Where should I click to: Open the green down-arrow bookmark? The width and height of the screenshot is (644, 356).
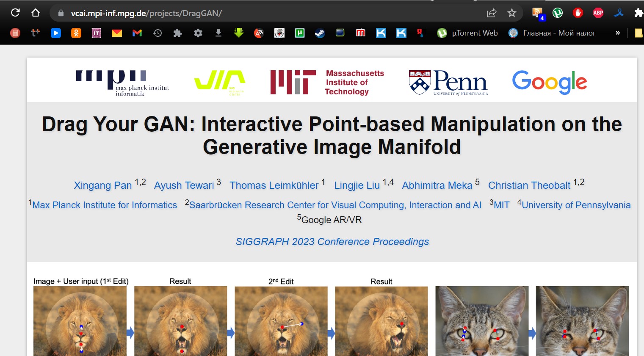pyautogui.click(x=239, y=33)
